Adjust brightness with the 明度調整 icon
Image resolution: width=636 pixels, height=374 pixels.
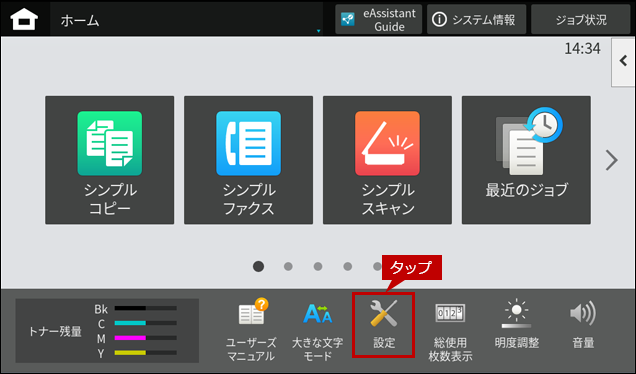(516, 325)
